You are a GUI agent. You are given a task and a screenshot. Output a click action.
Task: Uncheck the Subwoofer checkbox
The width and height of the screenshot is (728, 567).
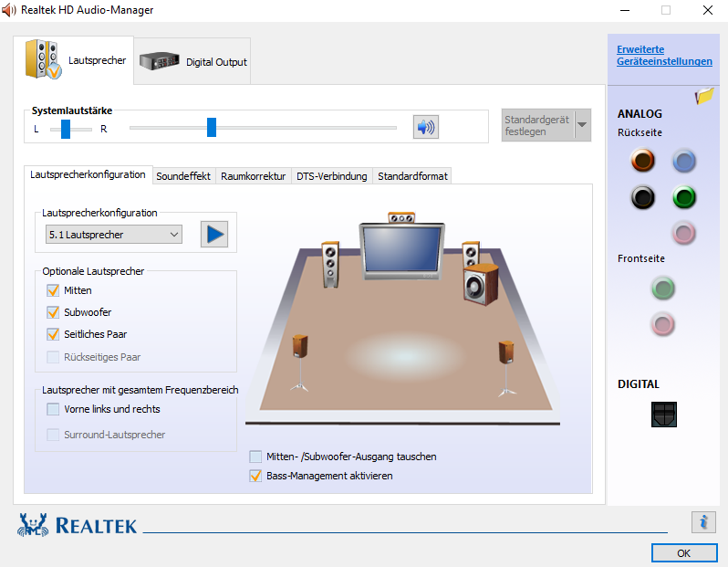click(53, 312)
